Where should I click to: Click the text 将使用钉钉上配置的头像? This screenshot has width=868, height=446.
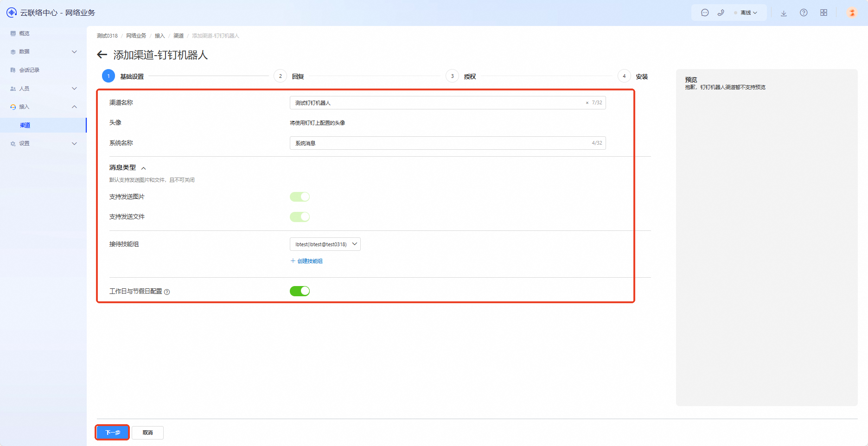coord(318,123)
